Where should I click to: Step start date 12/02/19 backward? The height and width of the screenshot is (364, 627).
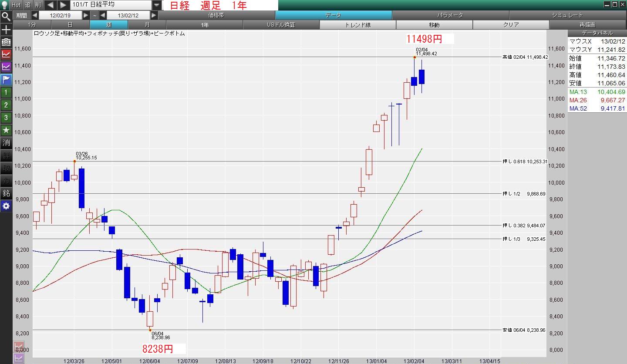(x=34, y=15)
